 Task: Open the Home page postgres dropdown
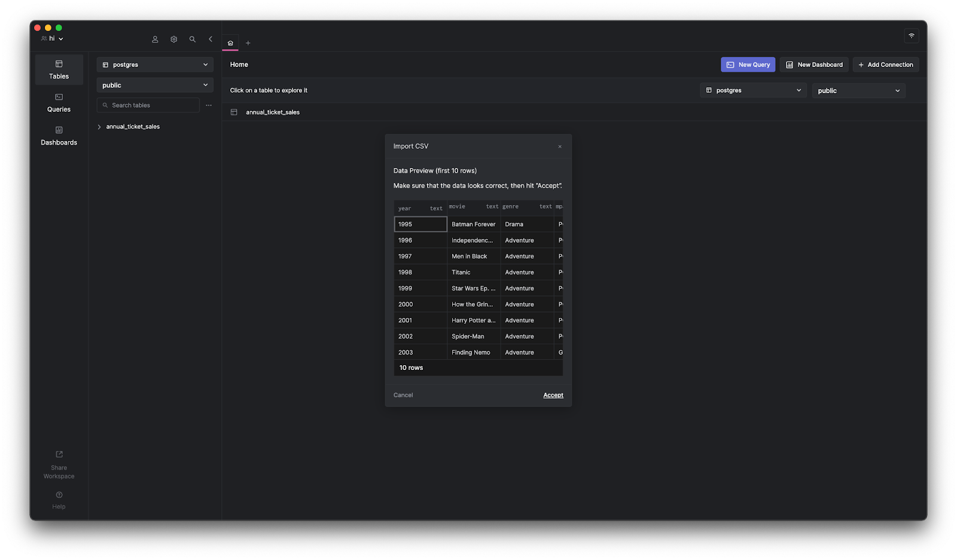point(754,91)
